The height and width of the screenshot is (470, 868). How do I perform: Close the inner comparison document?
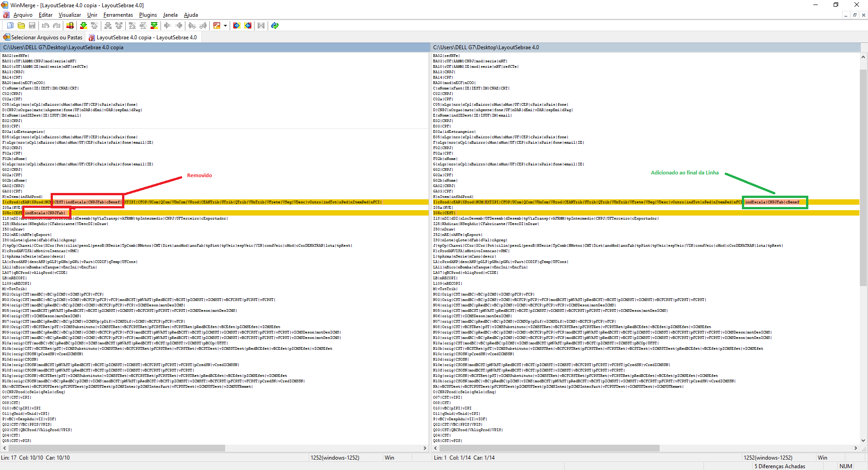click(863, 15)
